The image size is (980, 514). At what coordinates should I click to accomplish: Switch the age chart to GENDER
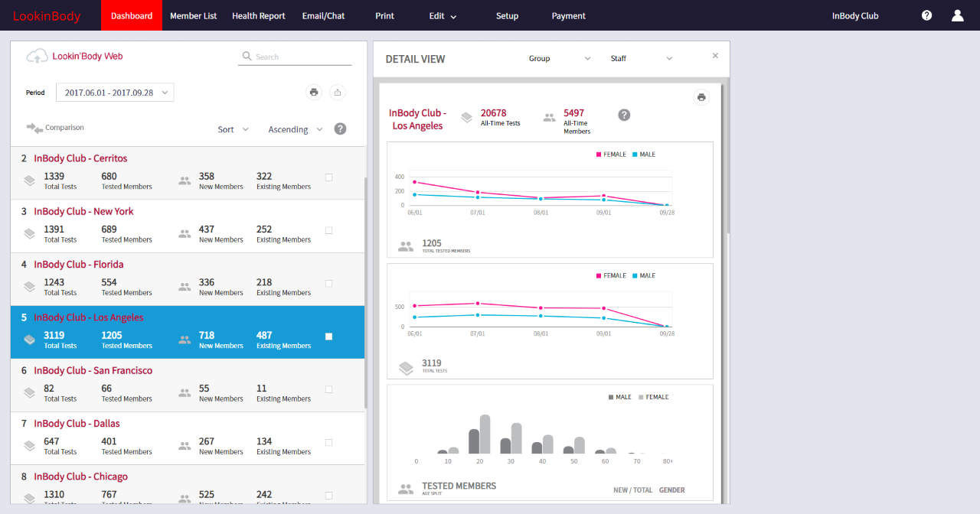pos(672,490)
